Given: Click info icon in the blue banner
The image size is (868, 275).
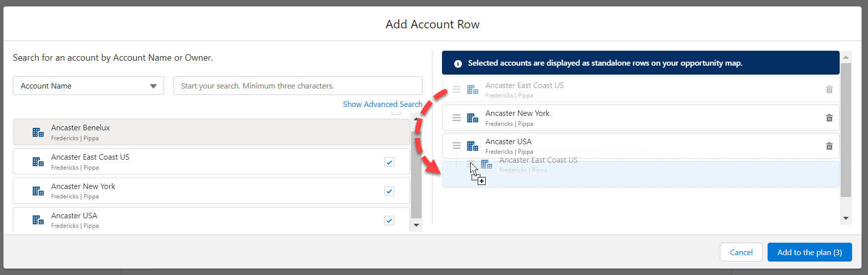Looking at the screenshot, I should click(458, 64).
